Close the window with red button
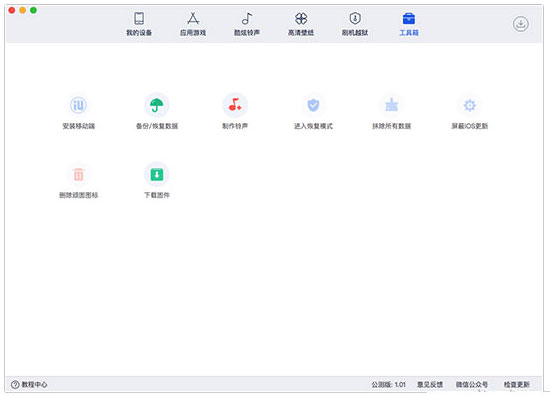550x395 pixels. click(12, 10)
